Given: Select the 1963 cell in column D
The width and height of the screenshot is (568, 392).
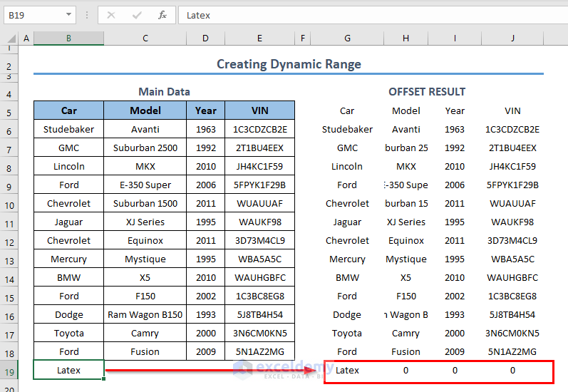Looking at the screenshot, I should click(206, 129).
